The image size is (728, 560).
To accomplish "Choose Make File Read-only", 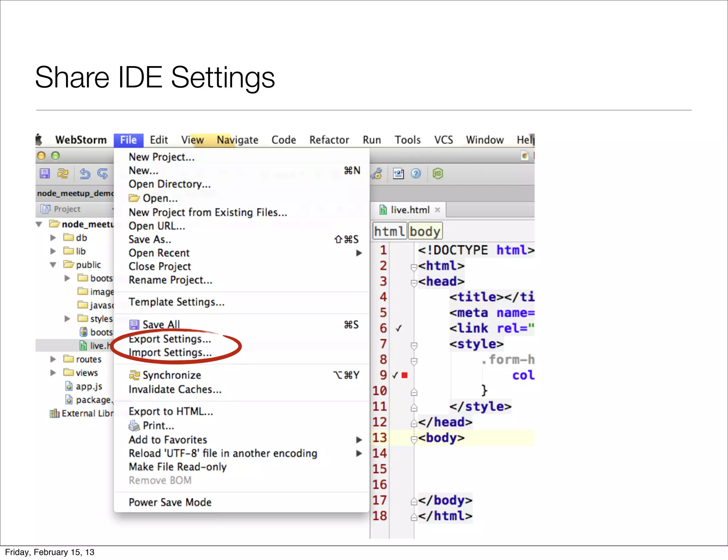I will pyautogui.click(x=242, y=467).
